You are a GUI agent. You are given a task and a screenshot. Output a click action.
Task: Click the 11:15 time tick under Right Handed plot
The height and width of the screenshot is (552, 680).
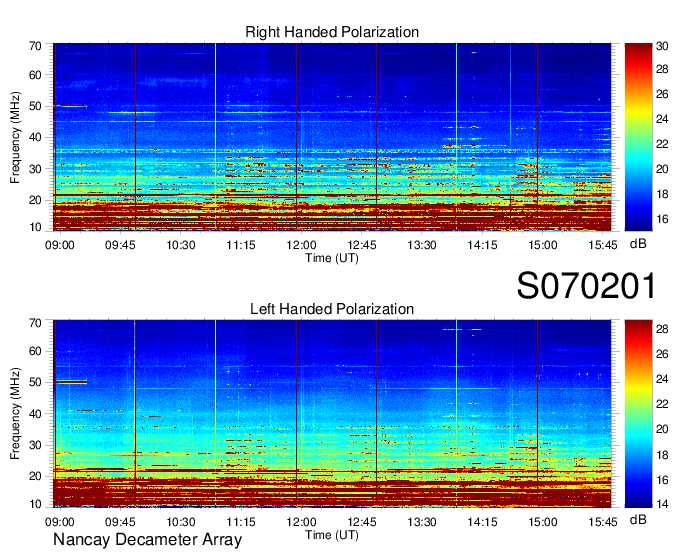point(241,245)
